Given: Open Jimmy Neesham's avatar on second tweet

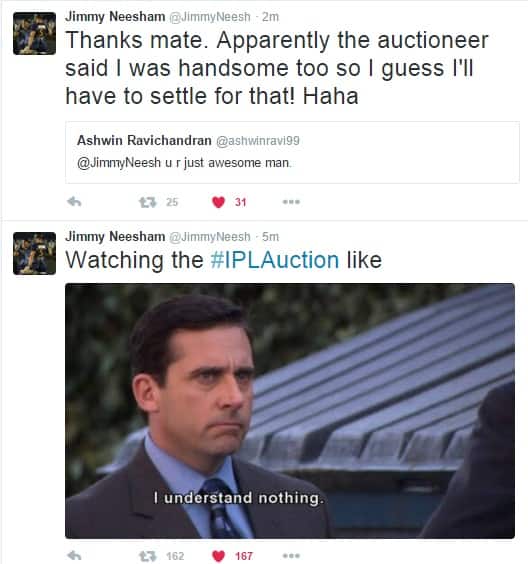Looking at the screenshot, I should point(35,254).
